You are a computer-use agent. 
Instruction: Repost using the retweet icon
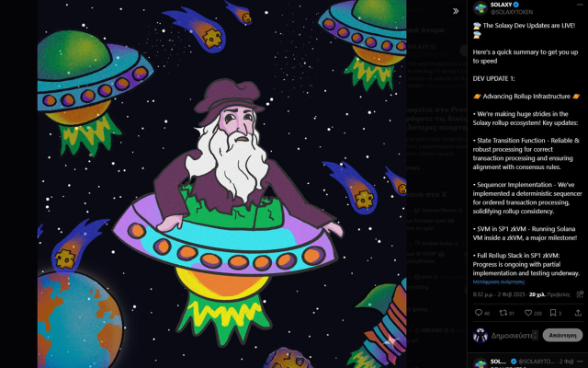click(504, 313)
